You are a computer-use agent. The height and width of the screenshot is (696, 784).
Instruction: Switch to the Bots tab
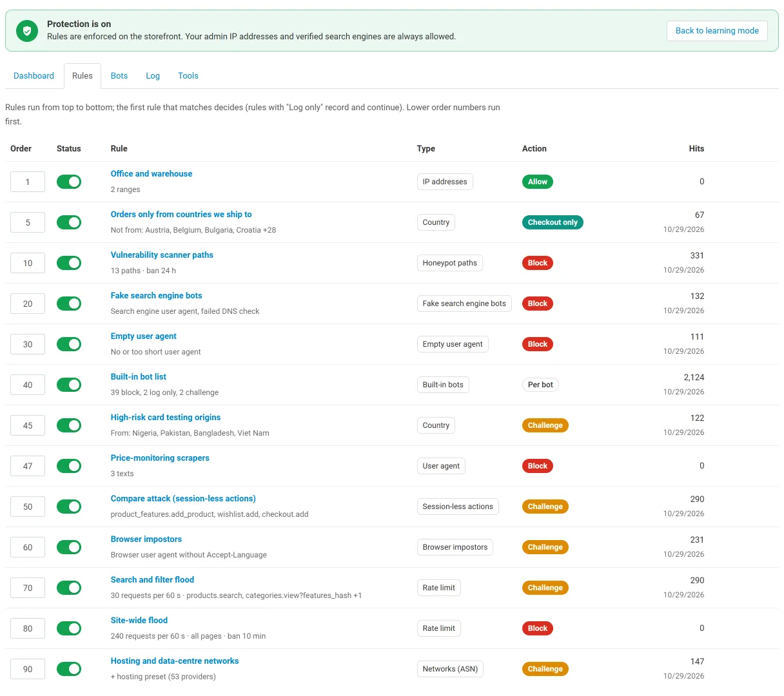[x=119, y=75]
